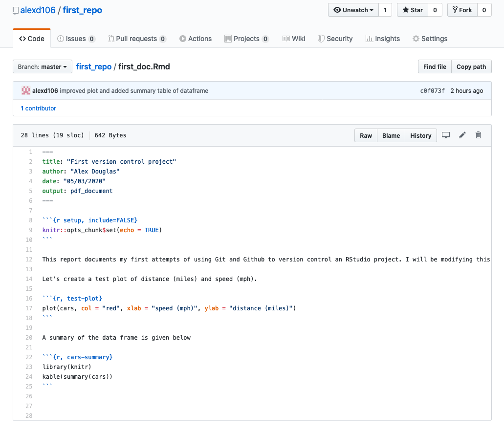Click the 1 contributor link

38,108
